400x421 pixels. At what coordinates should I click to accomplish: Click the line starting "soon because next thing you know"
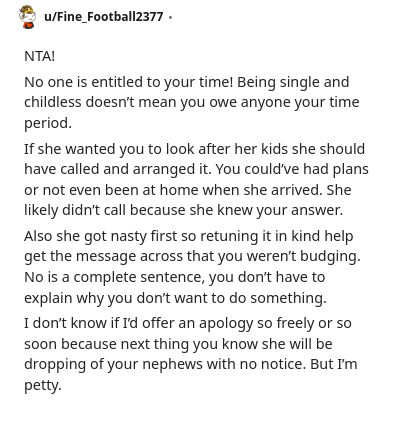178,344
